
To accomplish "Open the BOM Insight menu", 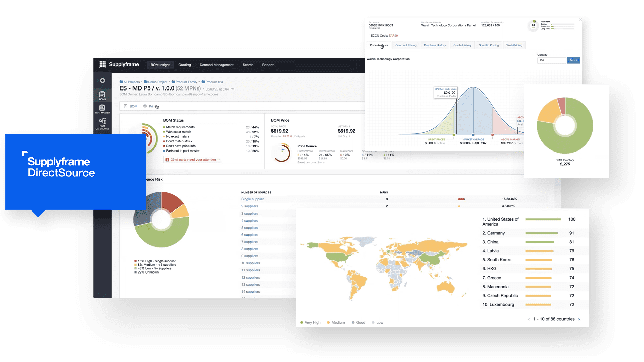I will [x=160, y=65].
